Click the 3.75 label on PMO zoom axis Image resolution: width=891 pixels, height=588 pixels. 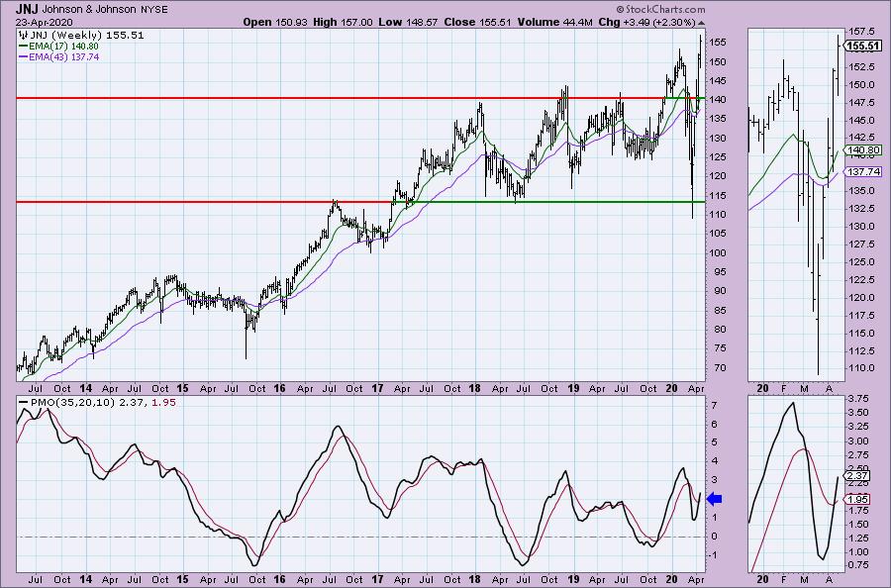click(x=858, y=399)
